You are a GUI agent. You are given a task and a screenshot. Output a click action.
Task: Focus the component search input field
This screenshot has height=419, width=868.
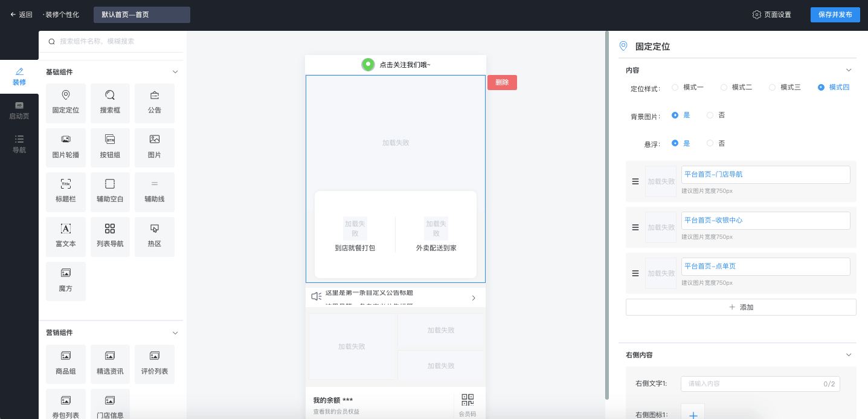click(x=115, y=42)
